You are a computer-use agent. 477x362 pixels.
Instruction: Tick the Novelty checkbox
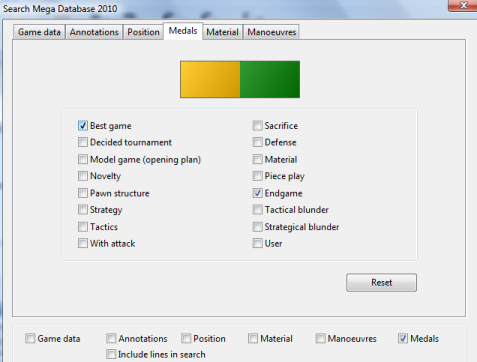83,176
